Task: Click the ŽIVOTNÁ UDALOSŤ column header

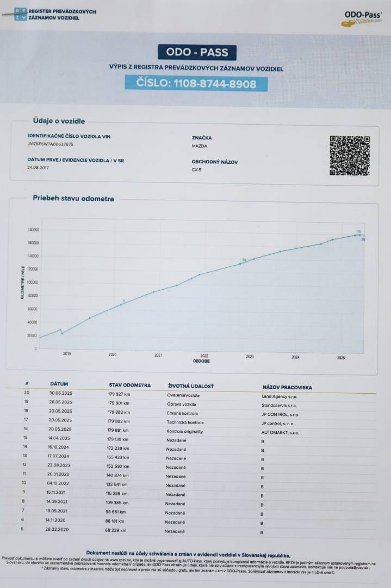Action: (x=191, y=386)
